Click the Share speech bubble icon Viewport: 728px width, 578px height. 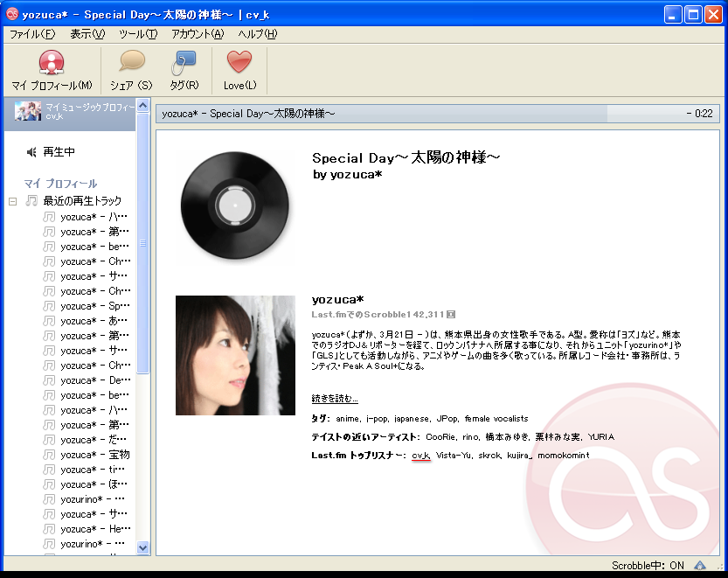click(x=132, y=61)
